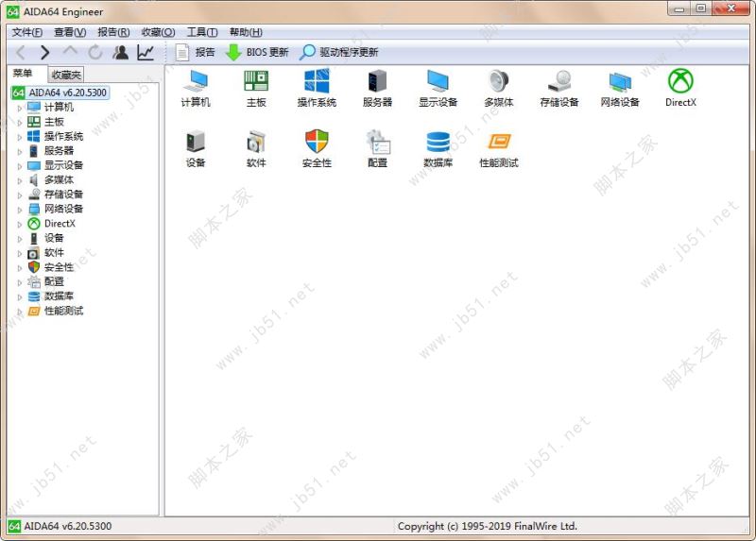Open the 文件(F) menu
Image resolution: width=756 pixels, height=541 pixels.
coord(27,32)
